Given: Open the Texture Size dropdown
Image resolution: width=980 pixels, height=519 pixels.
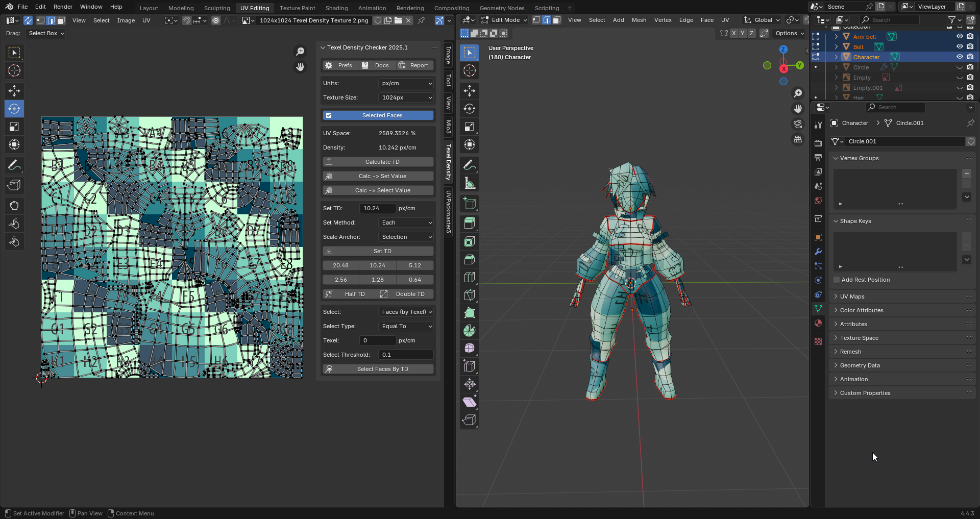Looking at the screenshot, I should pyautogui.click(x=406, y=97).
